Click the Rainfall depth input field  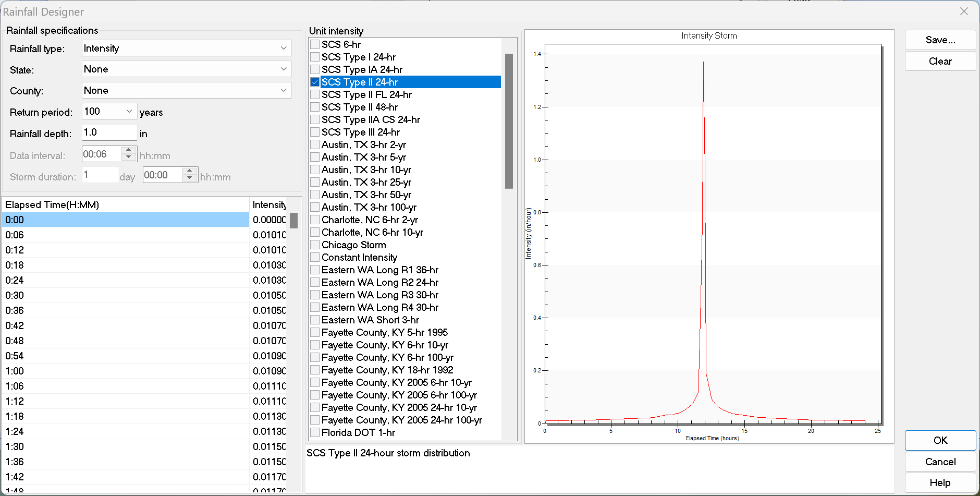tap(109, 132)
